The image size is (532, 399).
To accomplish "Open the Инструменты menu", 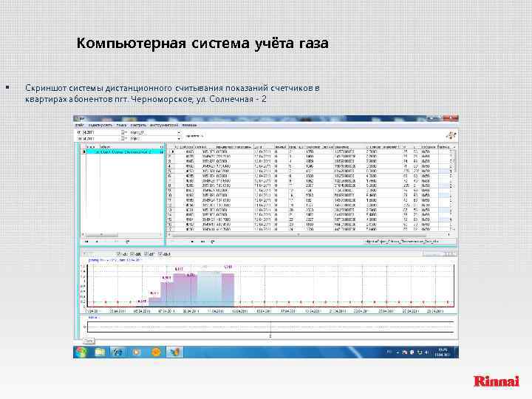I will (164, 125).
